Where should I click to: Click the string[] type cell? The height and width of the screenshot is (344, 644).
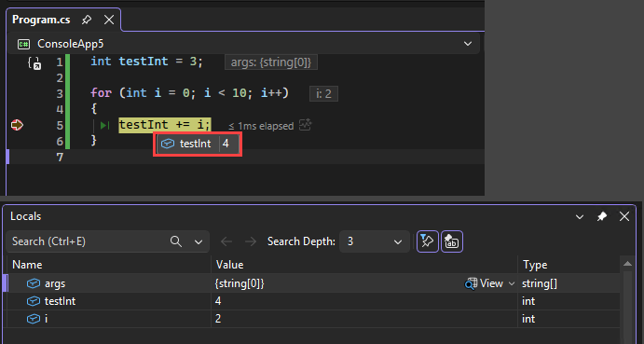(x=540, y=283)
